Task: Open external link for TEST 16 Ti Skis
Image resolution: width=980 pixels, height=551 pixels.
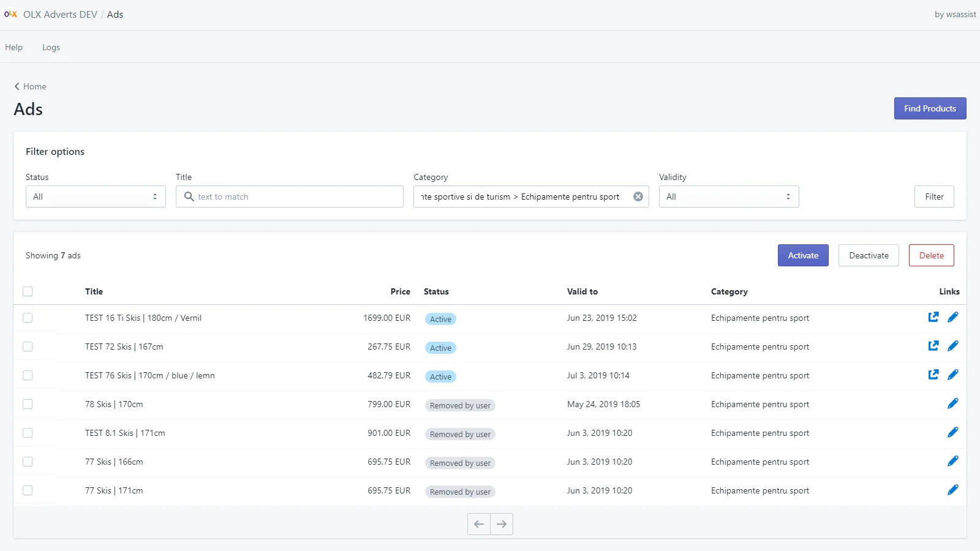Action: coord(933,317)
